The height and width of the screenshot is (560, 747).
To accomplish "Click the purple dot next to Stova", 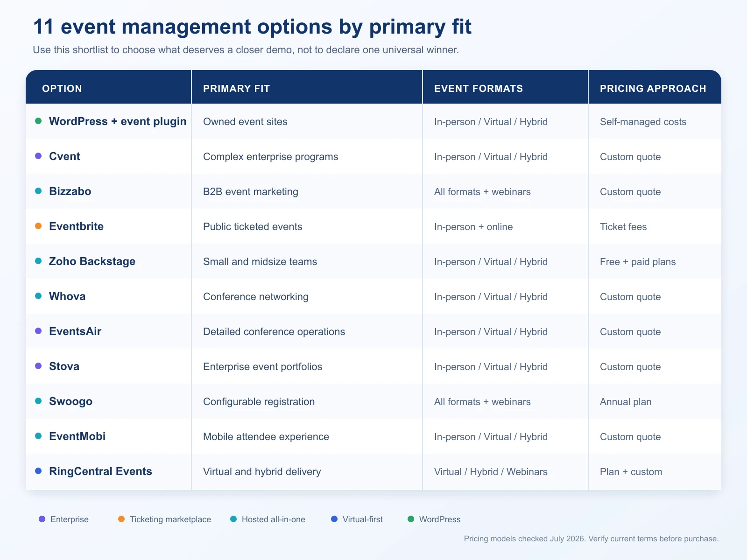I will point(38,366).
